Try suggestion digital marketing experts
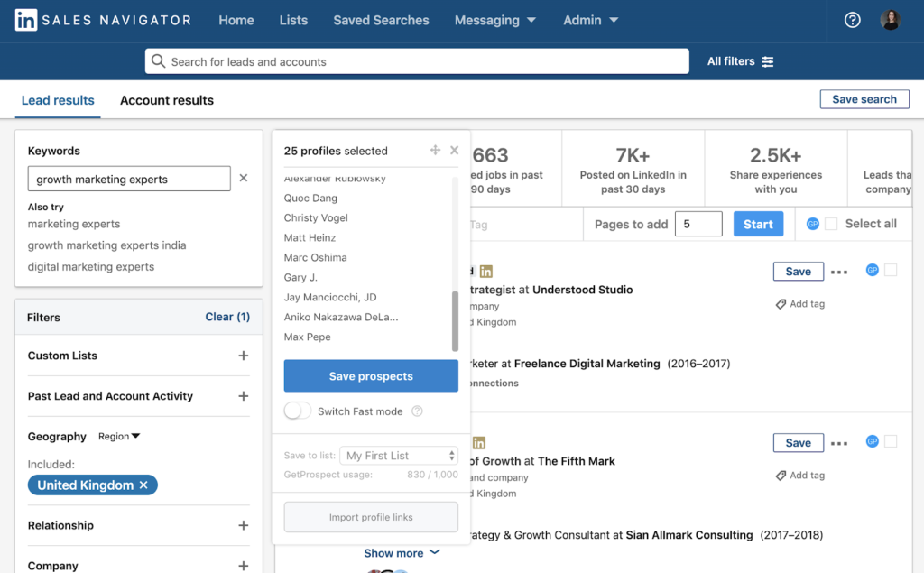Image resolution: width=924 pixels, height=573 pixels. [91, 266]
